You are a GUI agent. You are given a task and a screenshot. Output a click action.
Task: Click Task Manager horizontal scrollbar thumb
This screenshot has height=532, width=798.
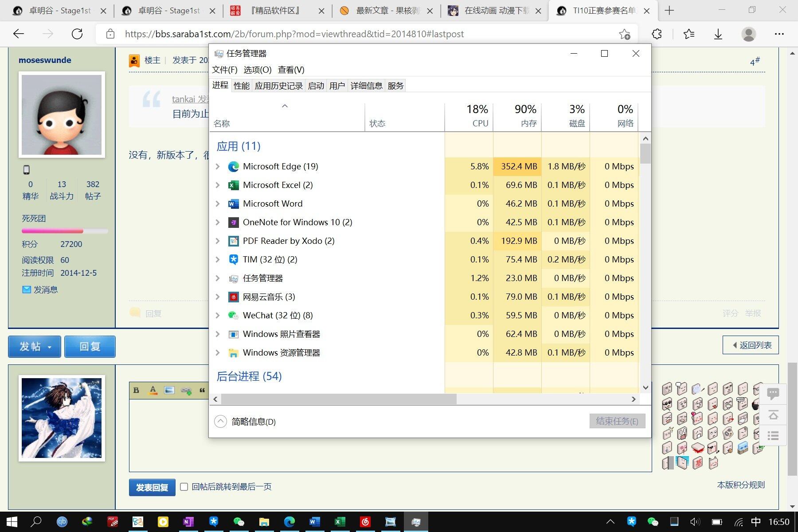tap(339, 399)
